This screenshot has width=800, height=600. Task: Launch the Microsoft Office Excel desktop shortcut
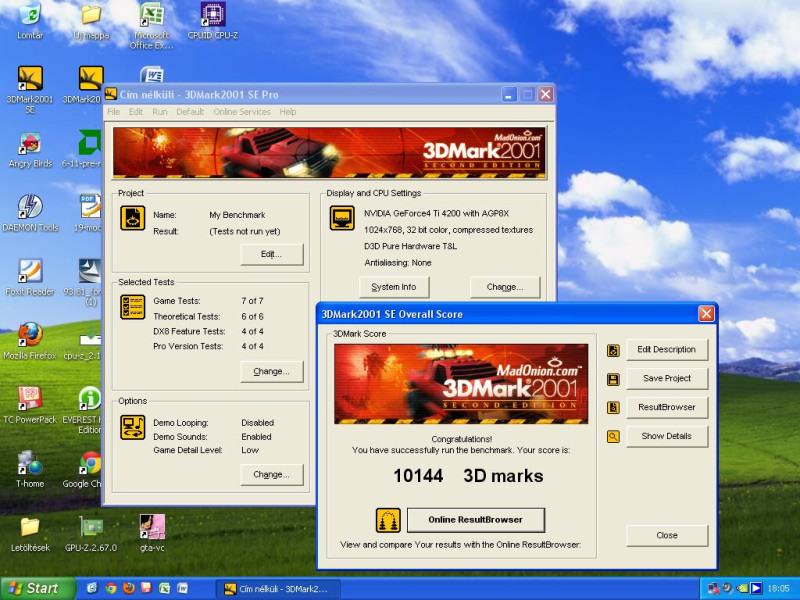(152, 26)
